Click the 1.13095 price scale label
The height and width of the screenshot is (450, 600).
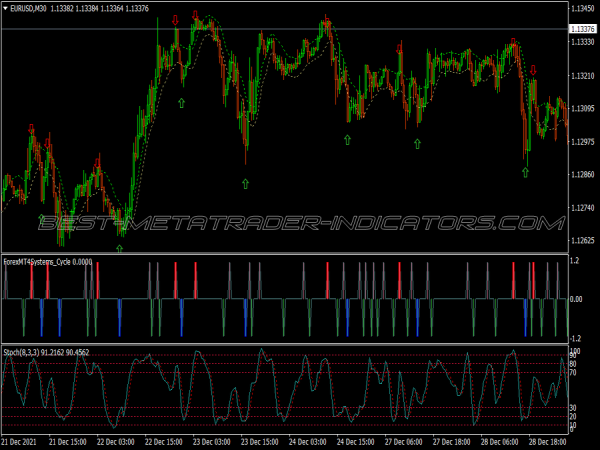(x=583, y=109)
